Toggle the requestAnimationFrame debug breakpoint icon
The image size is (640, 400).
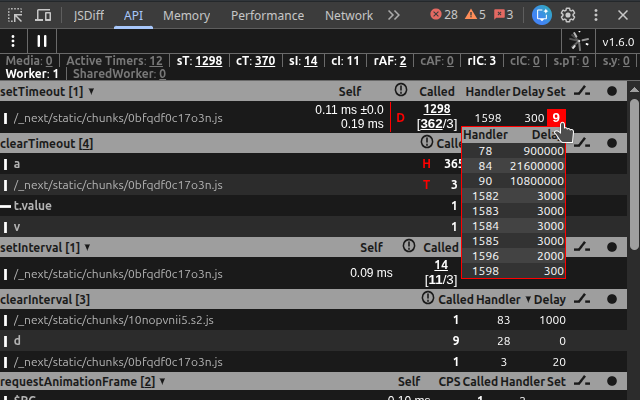(x=582, y=381)
